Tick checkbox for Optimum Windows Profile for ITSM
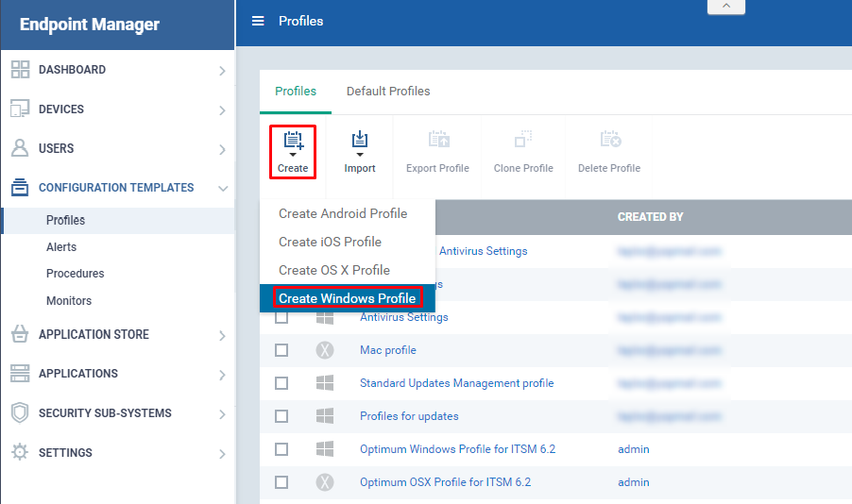Image resolution: width=852 pixels, height=504 pixels. [281, 449]
